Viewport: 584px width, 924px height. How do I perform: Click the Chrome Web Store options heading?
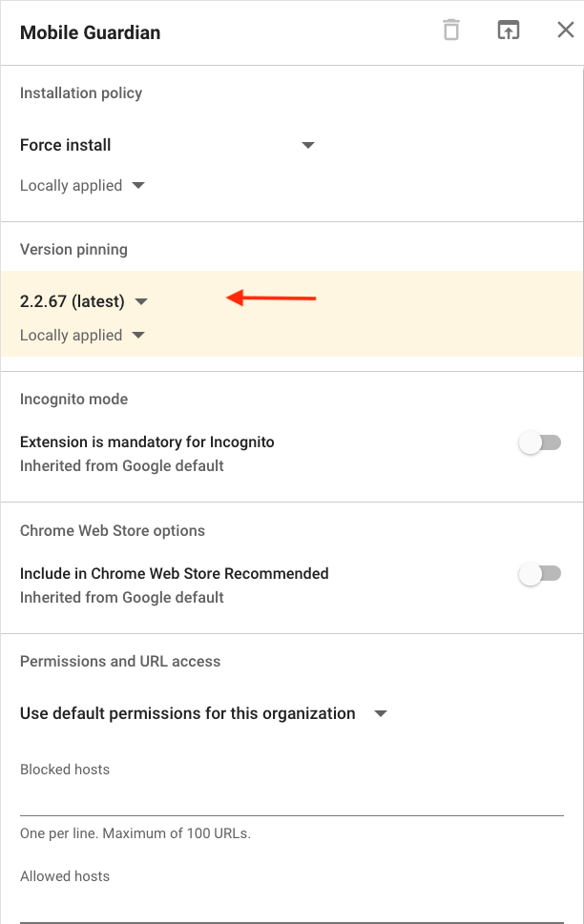(113, 530)
